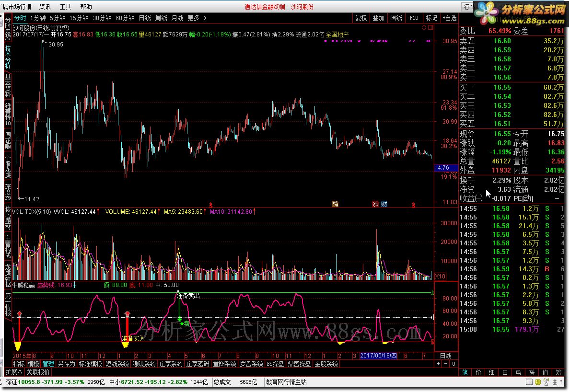Select the 标准模板 template
The height and width of the screenshot is (392, 570).
pyautogui.click(x=91, y=364)
